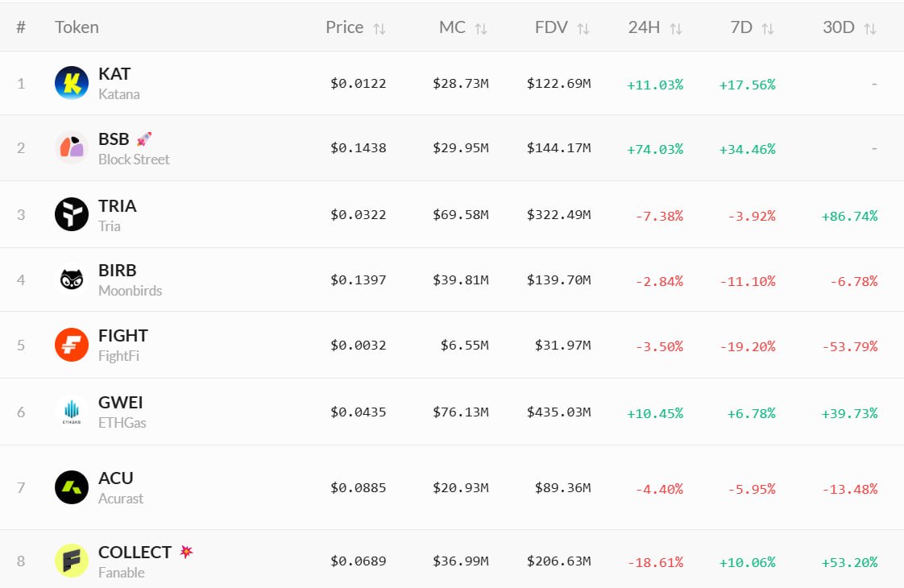The width and height of the screenshot is (904, 588).
Task: Click the Token column header
Action: pos(77,27)
